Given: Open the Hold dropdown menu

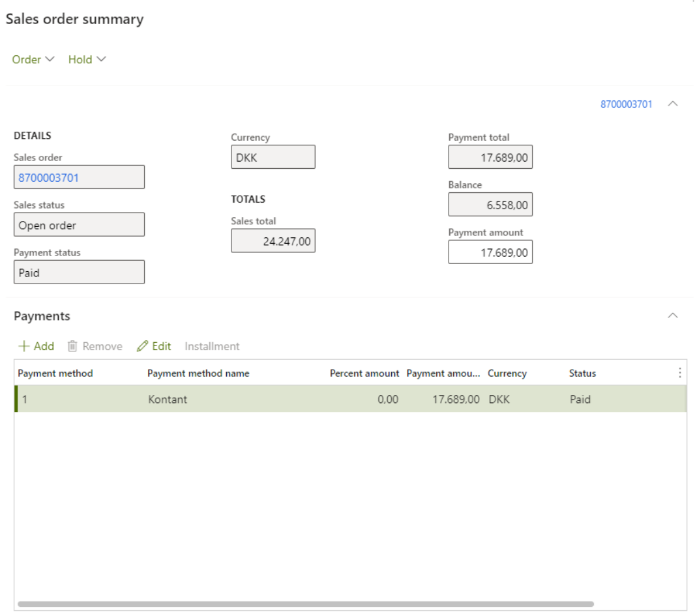Looking at the screenshot, I should pos(87,59).
